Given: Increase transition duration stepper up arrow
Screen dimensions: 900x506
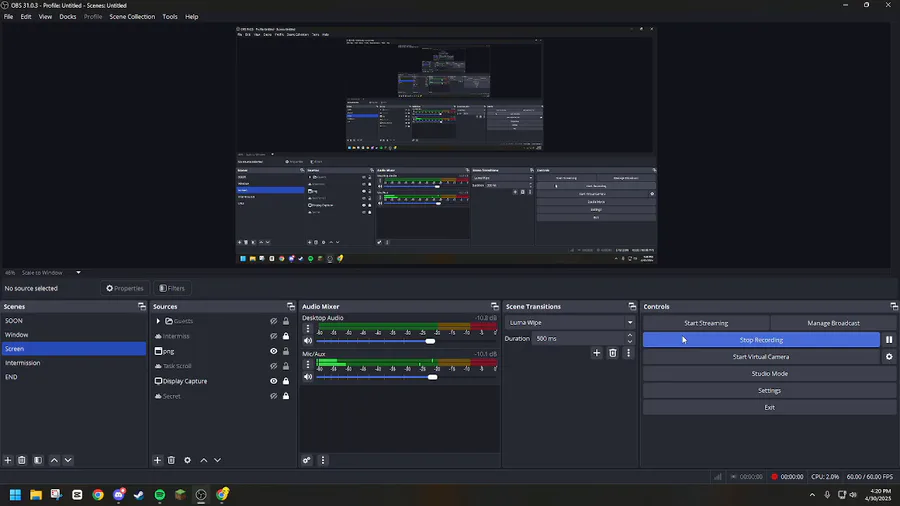Looking at the screenshot, I should pyautogui.click(x=630, y=335).
